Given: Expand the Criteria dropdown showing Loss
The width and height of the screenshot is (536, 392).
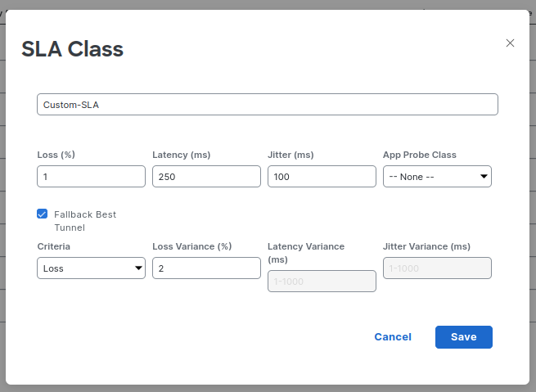Looking at the screenshot, I should (x=91, y=268).
